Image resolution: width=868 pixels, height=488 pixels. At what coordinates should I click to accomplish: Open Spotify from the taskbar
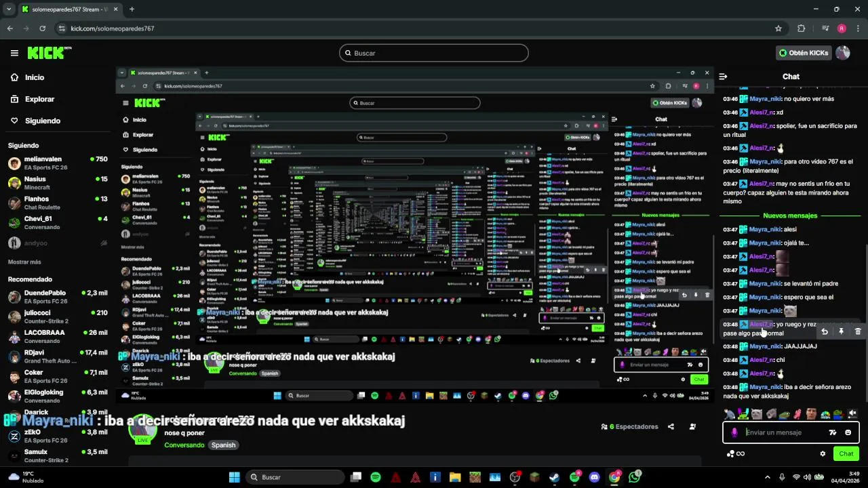pos(376,477)
